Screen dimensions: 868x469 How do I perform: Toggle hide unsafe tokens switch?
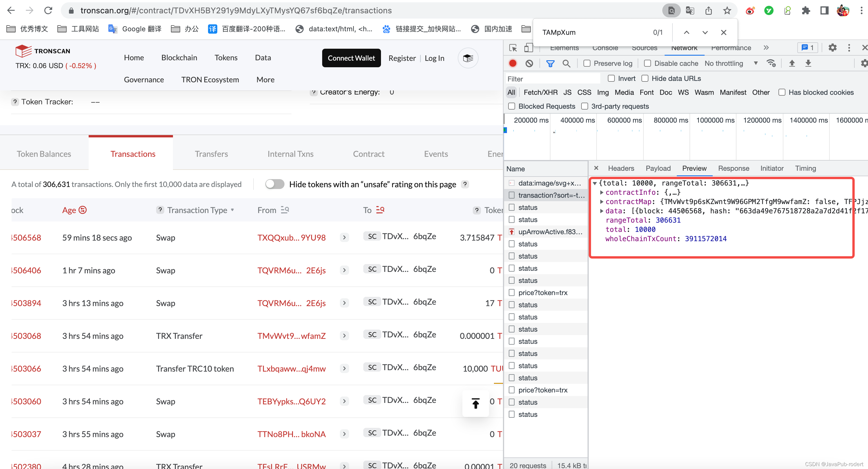[275, 184]
